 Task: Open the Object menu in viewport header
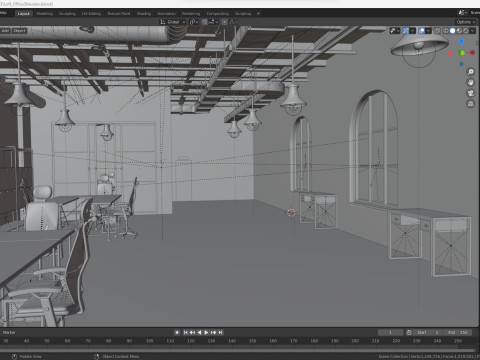19,31
